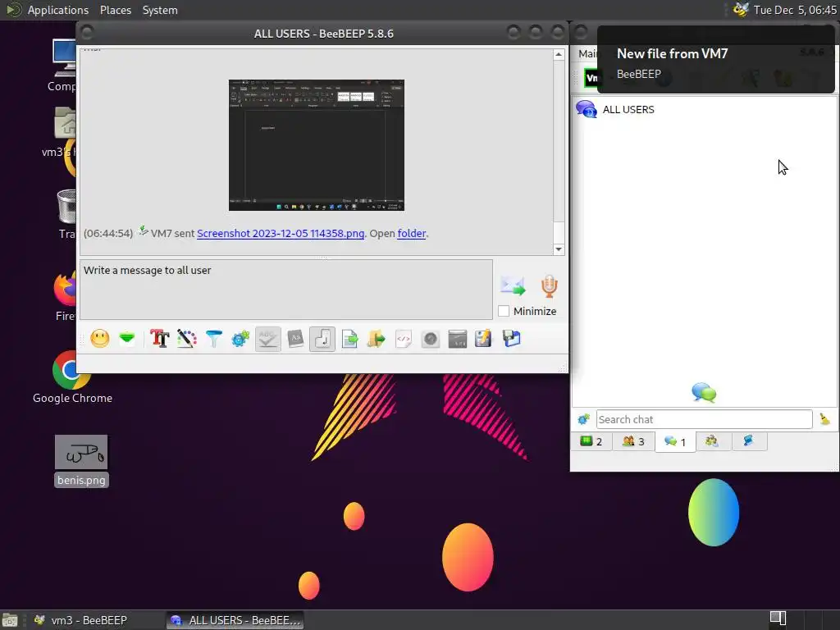Click the send folder icon with green arrow
840x630 pixels.
pyautogui.click(x=376, y=339)
